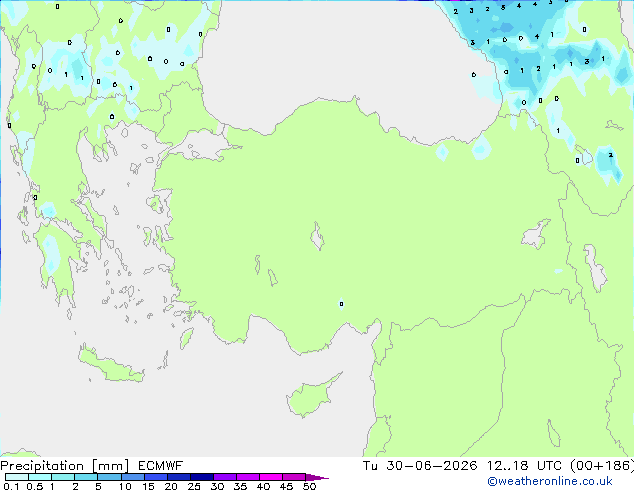Select the 5 to 10 mm legend swatch
The image size is (634, 490).
109,477
